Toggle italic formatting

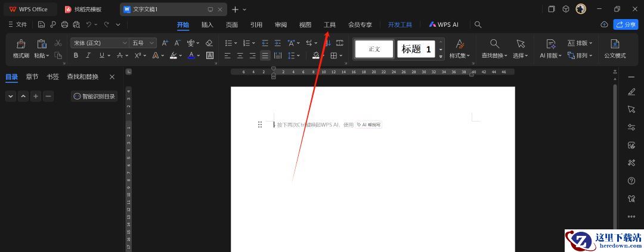(x=88, y=55)
